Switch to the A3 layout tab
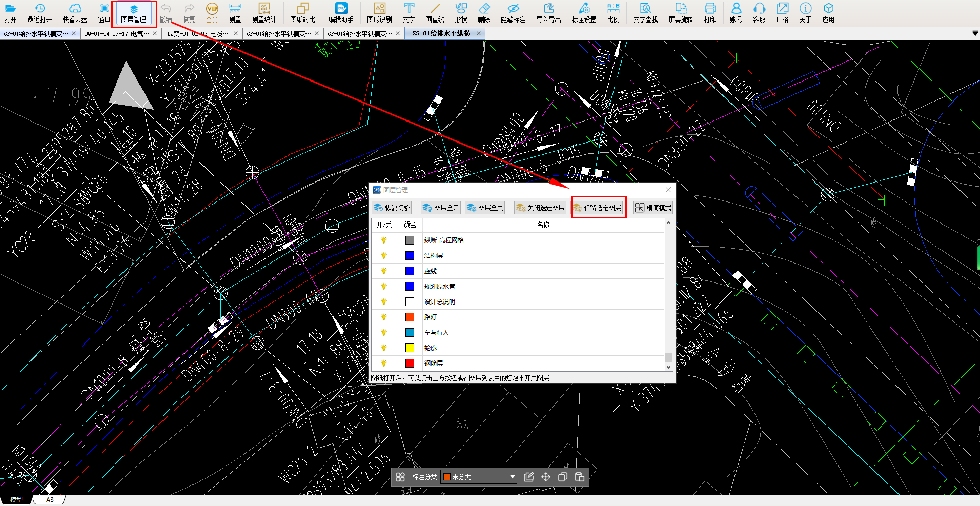Viewport: 980px width, 506px height. click(50, 500)
